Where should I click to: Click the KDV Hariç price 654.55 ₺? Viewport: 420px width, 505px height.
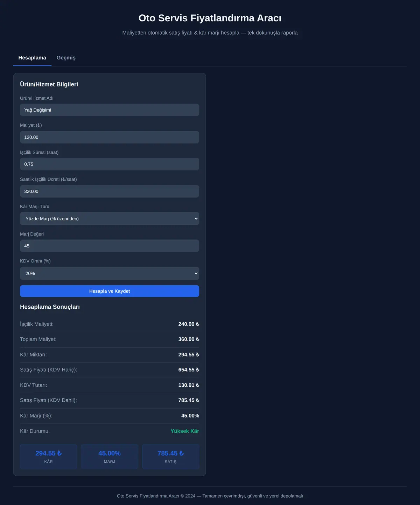click(189, 370)
